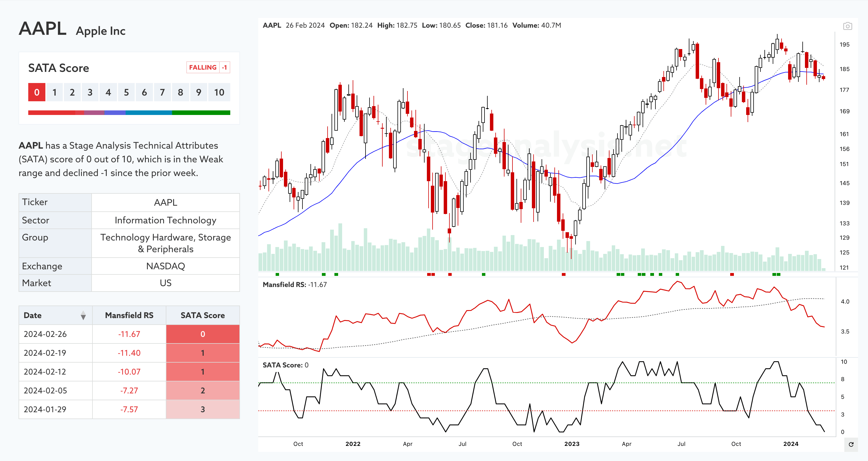Viewport: 868px width, 461px height.
Task: Click the NASDAQ exchange value
Action: 165,266
